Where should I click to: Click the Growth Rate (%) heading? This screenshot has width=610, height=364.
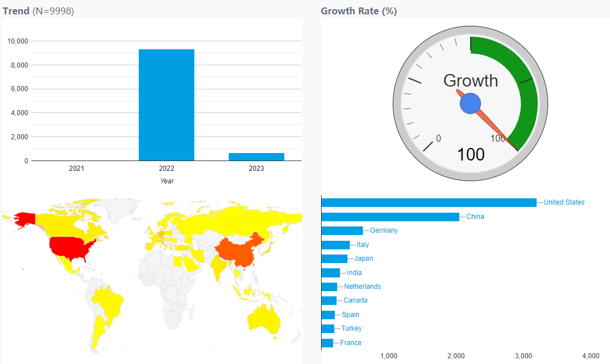point(359,11)
